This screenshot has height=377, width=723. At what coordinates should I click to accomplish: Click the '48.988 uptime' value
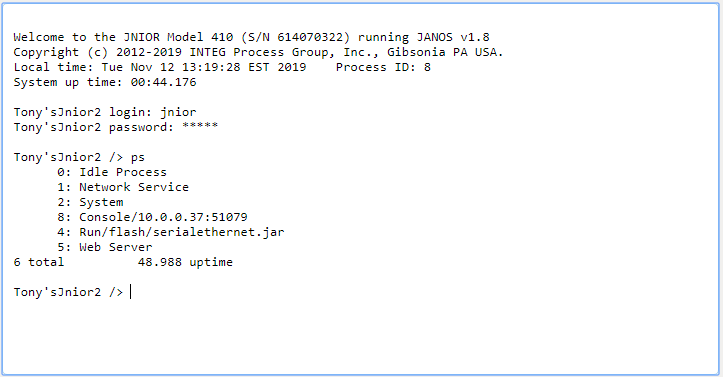[185, 262]
